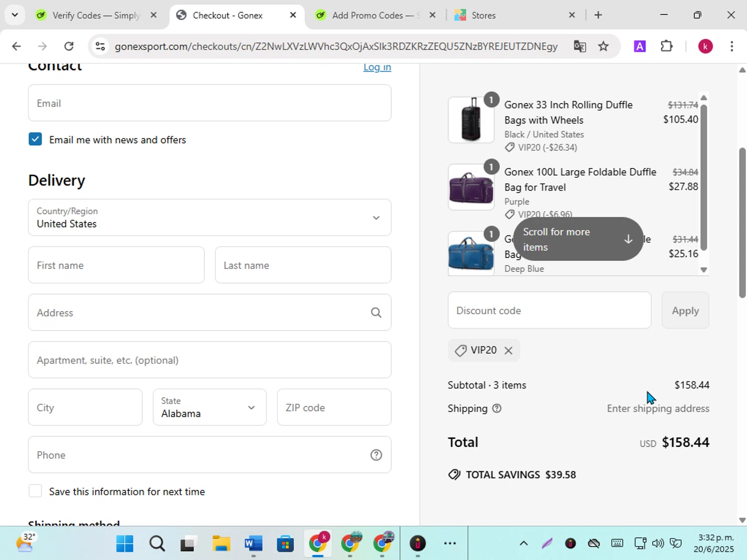Image resolution: width=747 pixels, height=560 pixels.
Task: Open Microsoft Store from taskbar
Action: tap(285, 544)
